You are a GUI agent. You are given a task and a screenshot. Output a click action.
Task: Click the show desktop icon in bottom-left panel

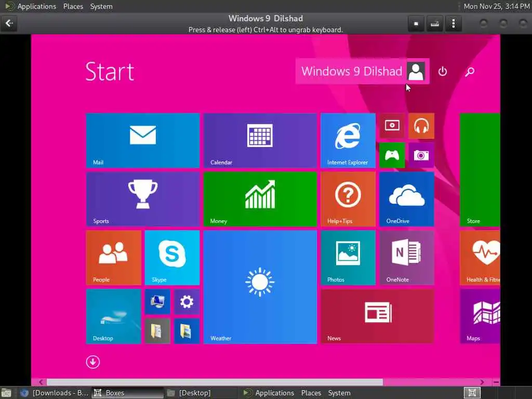[6, 393]
